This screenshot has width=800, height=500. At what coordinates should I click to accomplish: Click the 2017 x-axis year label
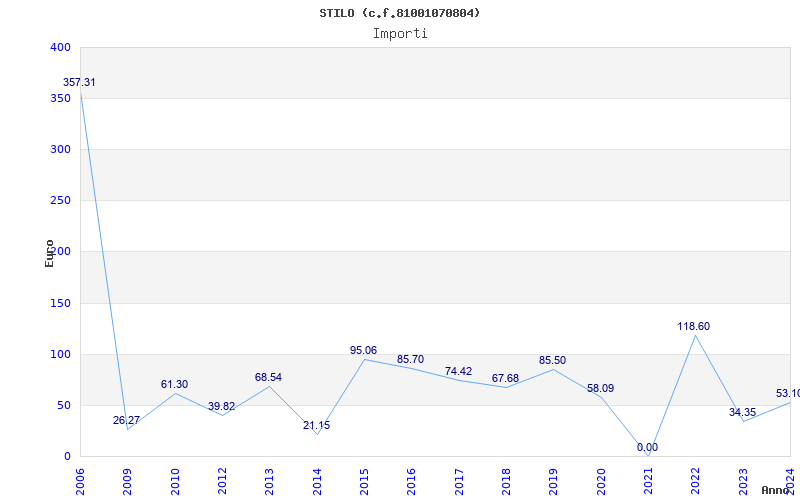[x=459, y=481]
